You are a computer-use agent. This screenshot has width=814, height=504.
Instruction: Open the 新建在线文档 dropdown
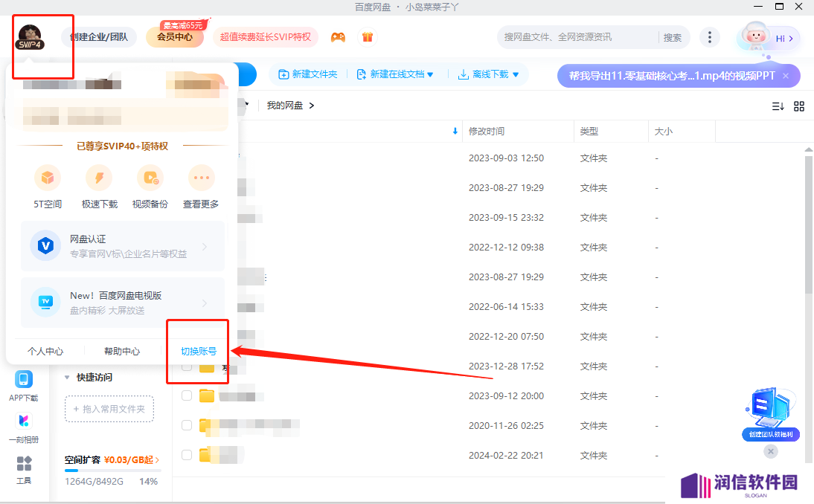tap(395, 74)
